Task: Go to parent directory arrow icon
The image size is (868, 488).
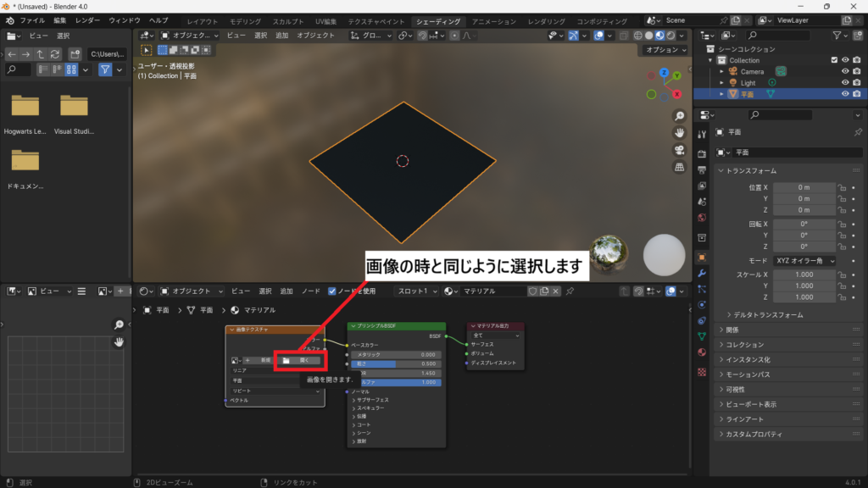Action: click(x=41, y=53)
